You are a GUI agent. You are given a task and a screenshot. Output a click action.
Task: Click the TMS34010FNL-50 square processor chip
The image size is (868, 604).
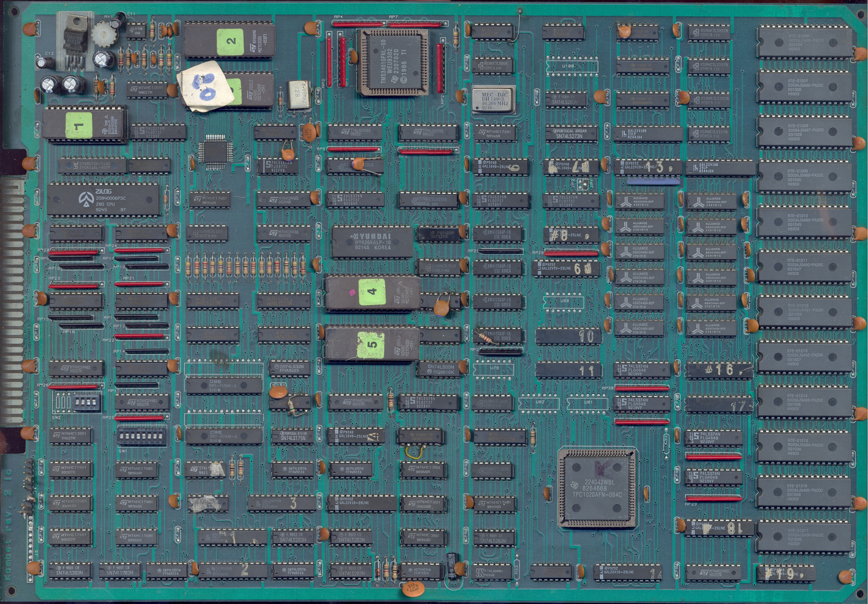point(393,62)
